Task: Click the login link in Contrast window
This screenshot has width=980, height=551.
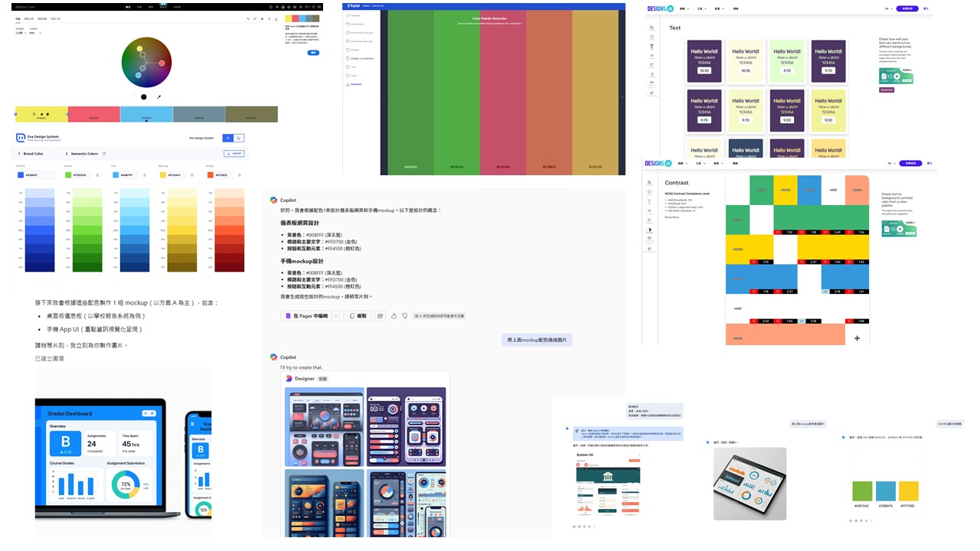Action: coord(929,163)
